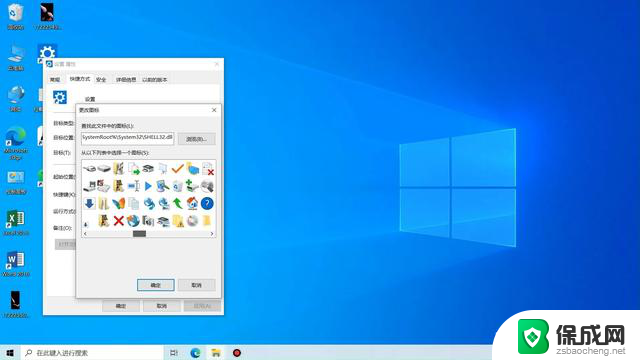Open Task View from the taskbar
Image resolution: width=640 pixels, height=360 pixels.
[174, 353]
